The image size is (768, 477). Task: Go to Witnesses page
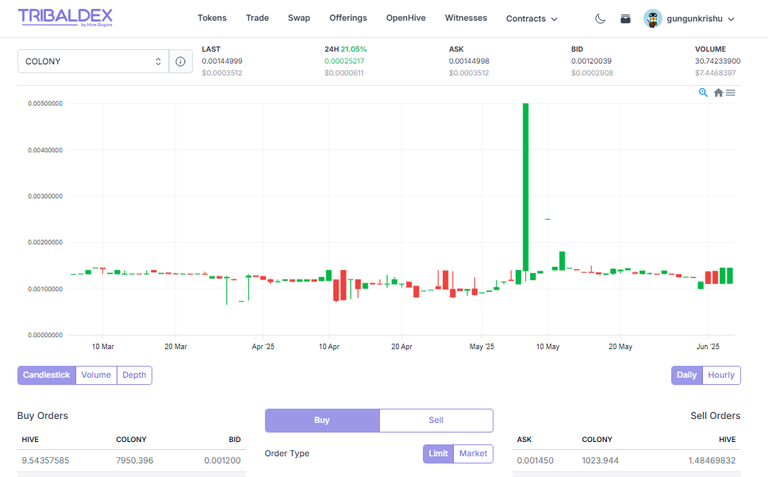tap(466, 18)
